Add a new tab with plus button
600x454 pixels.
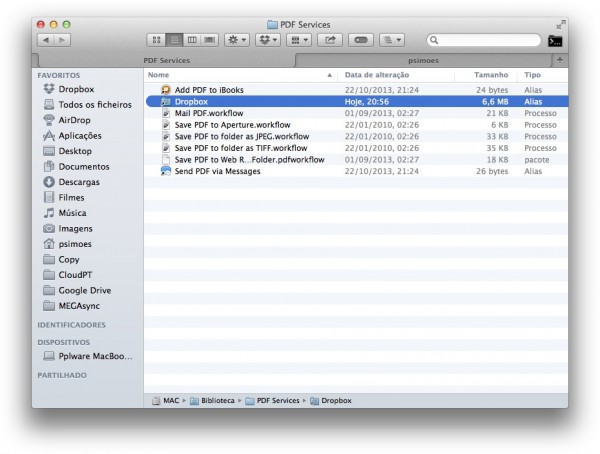(560, 60)
